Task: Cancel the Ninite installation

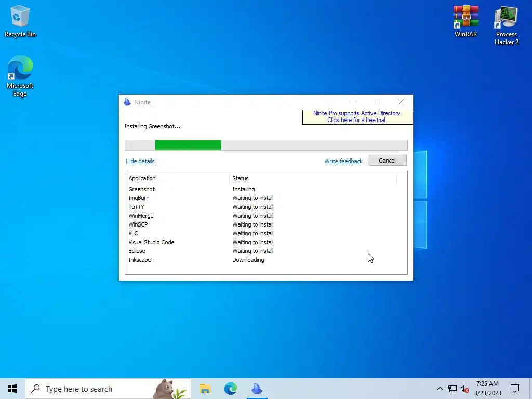Action: (x=388, y=161)
